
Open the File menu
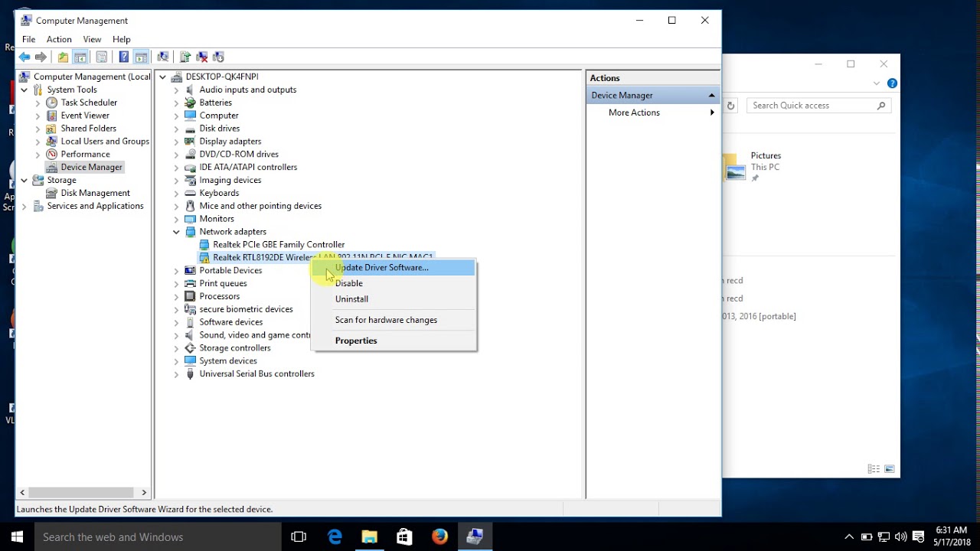(28, 39)
